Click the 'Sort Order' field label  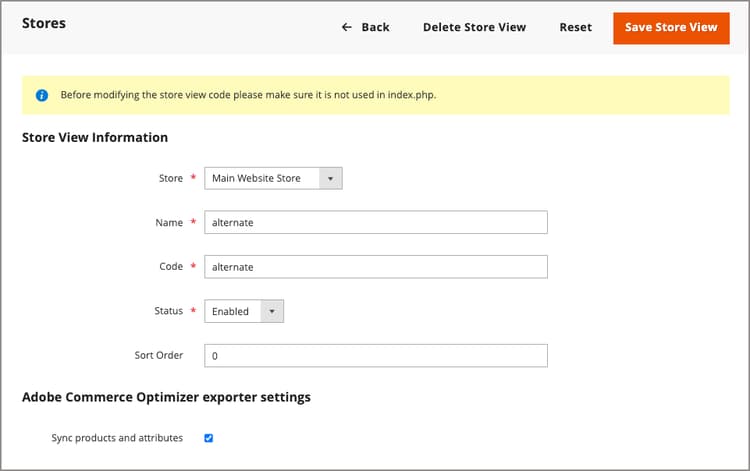click(159, 355)
